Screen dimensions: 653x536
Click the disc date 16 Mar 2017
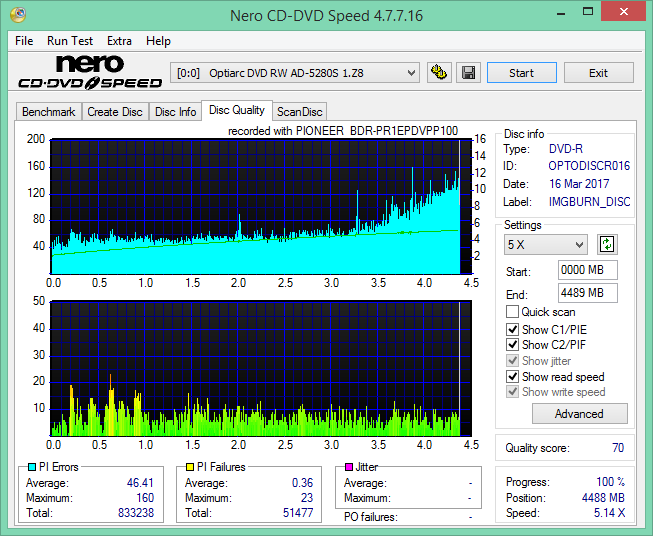point(579,184)
